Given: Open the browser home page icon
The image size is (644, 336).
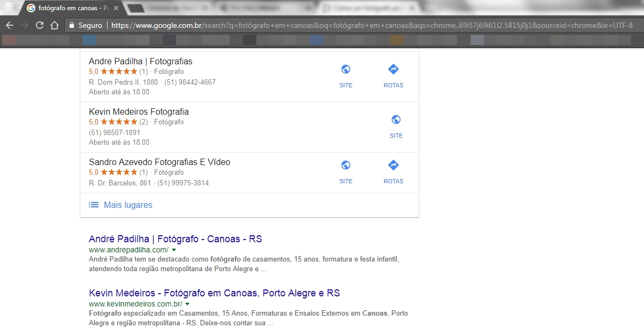Looking at the screenshot, I should [54, 26].
